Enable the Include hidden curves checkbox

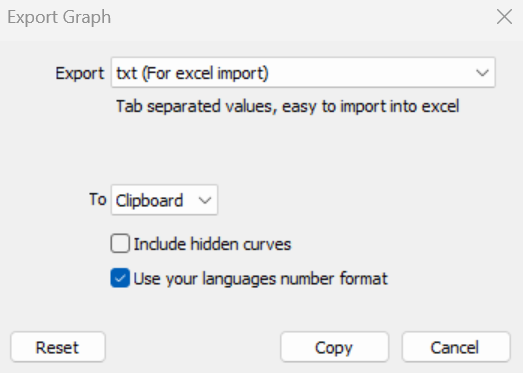[120, 243]
